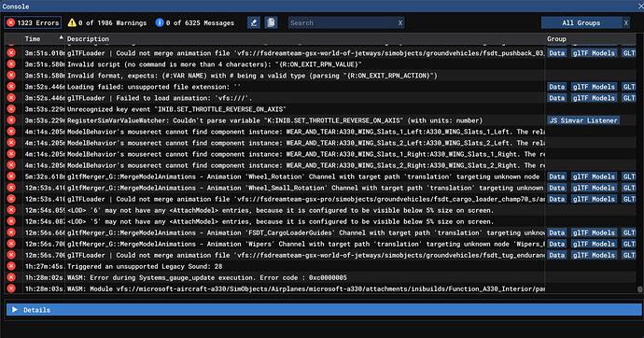Toggle the Warnings filter
644x338 pixels.
click(106, 22)
